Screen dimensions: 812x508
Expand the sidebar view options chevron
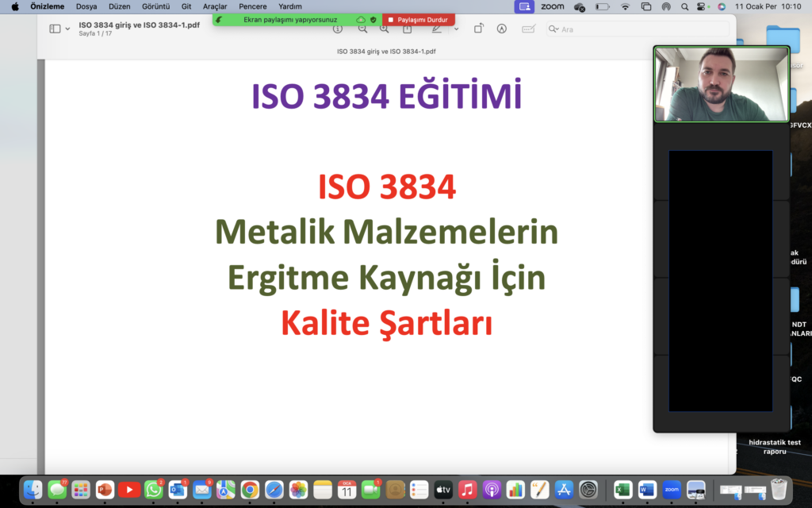67,29
